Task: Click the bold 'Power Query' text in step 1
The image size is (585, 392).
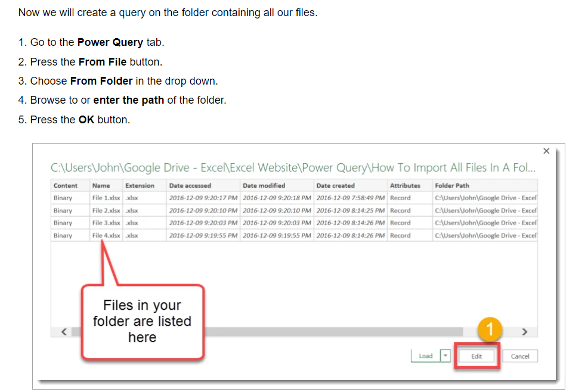Action: [x=110, y=42]
